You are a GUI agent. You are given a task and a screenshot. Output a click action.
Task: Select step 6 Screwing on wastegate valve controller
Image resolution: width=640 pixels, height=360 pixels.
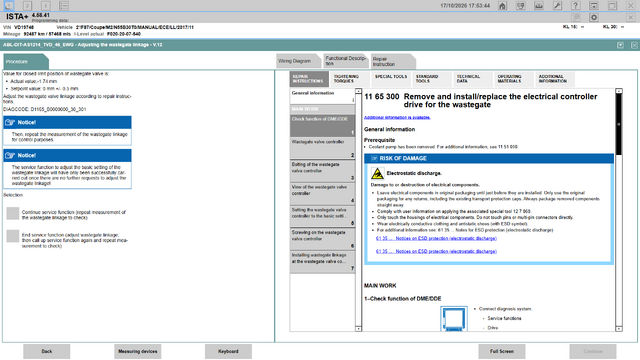[x=322, y=239]
